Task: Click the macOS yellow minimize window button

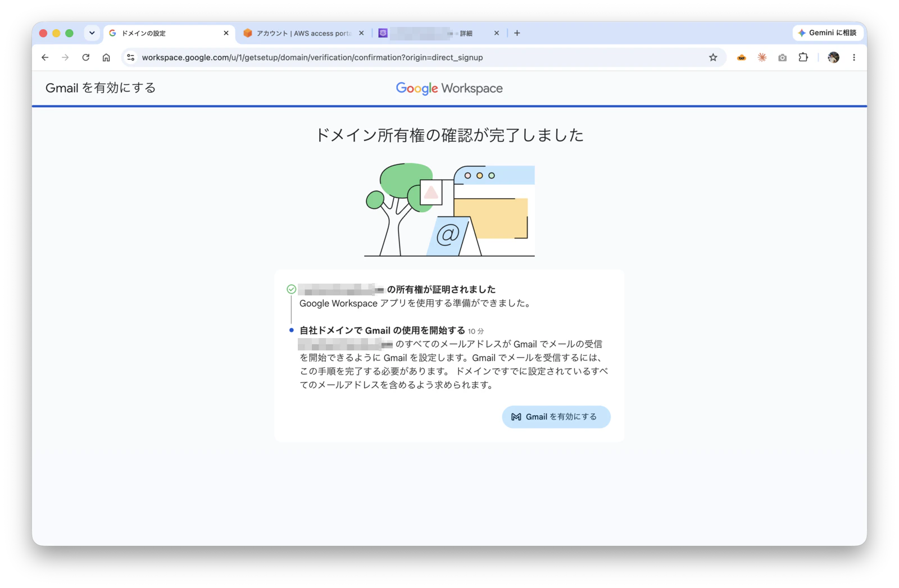Action: pos(56,33)
